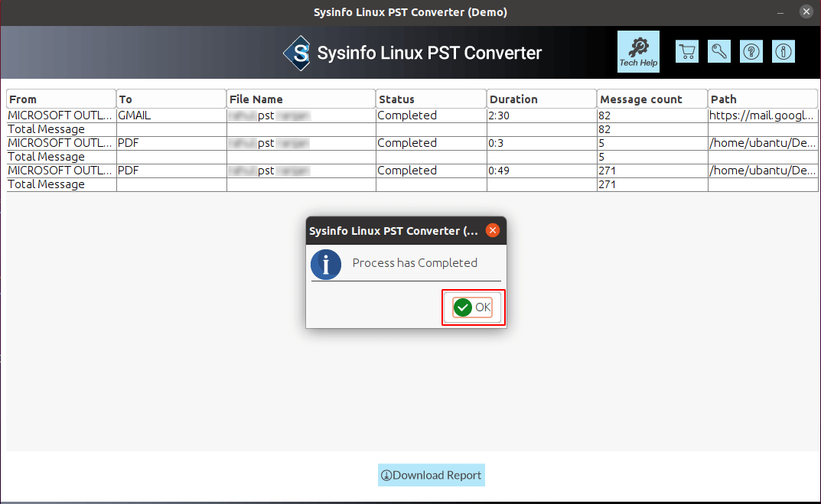
Task: Select the GMAIL destination cell
Action: (171, 115)
